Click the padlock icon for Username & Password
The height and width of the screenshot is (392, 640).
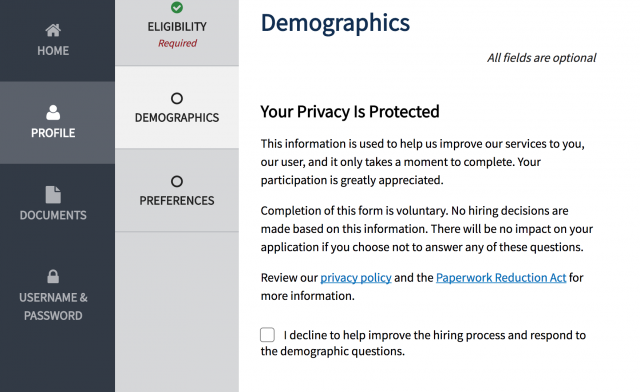(53, 276)
